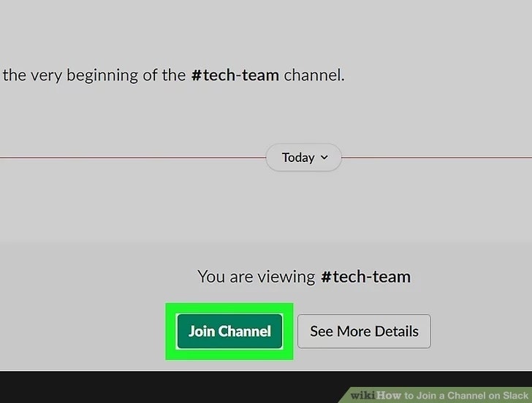
Task: Click the chevron arrow beside Today
Action: pos(324,158)
